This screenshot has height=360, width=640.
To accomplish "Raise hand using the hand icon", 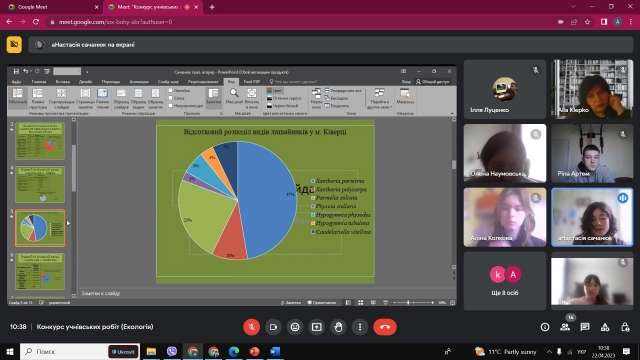I will [x=338, y=327].
